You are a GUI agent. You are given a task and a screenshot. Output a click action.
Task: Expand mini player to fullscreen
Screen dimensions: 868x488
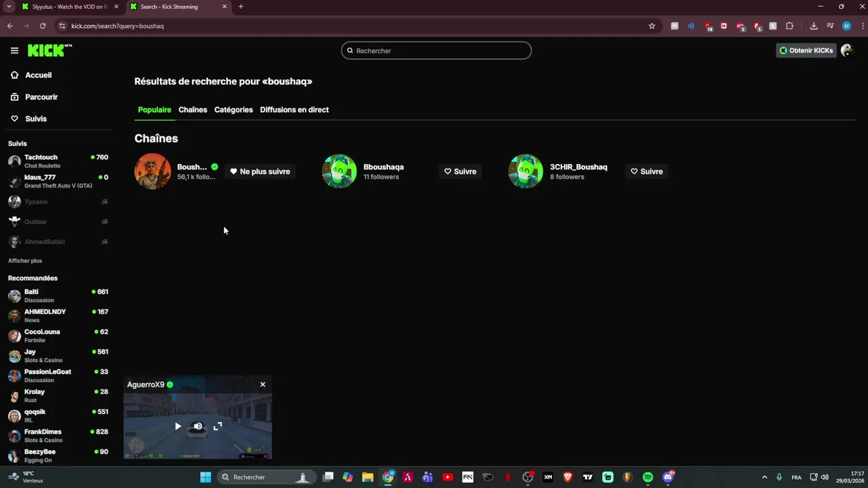tap(218, 426)
